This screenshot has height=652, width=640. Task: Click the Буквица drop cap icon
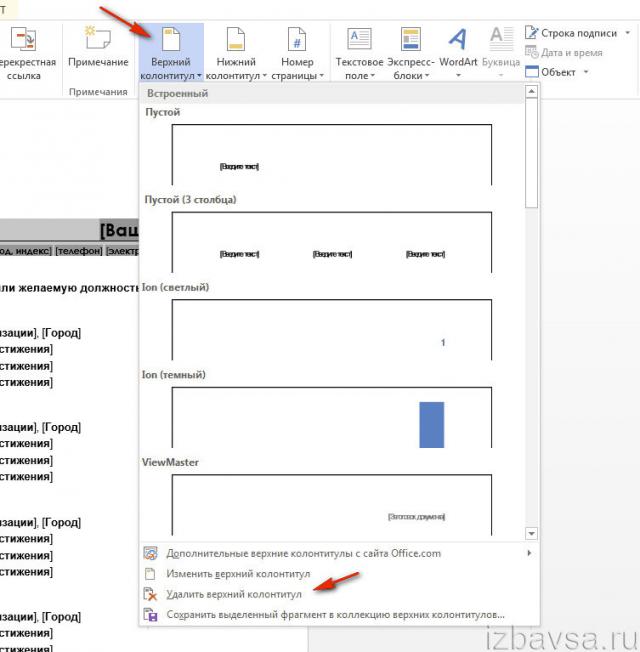[x=499, y=40]
